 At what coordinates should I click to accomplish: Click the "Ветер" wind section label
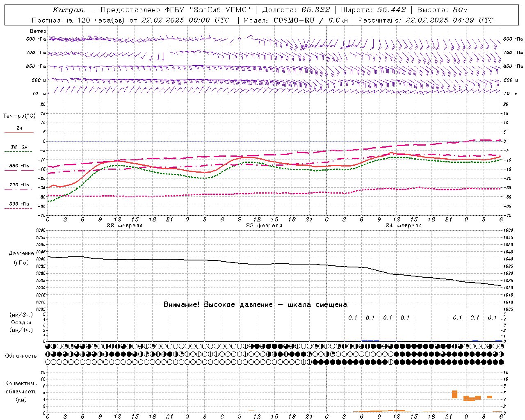38,31
